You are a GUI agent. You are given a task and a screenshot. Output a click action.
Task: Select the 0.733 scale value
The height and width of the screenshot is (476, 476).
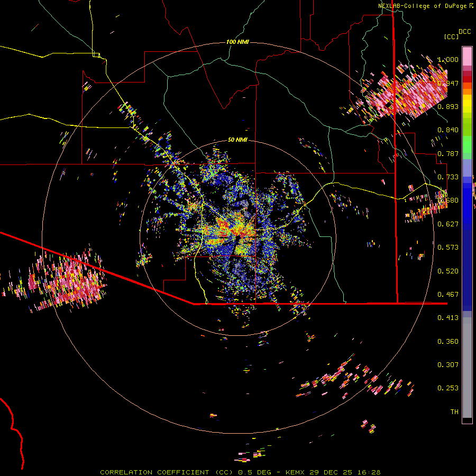click(x=448, y=177)
